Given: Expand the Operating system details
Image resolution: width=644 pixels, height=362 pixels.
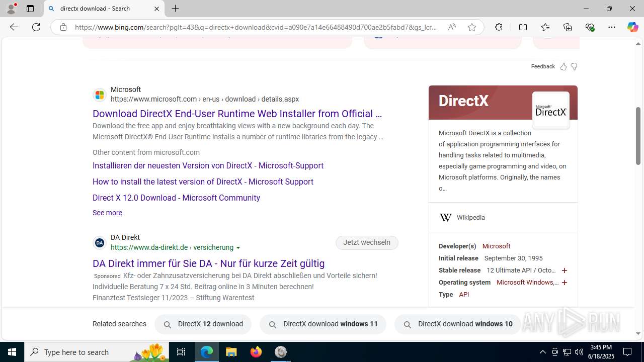Looking at the screenshot, I should (564, 283).
